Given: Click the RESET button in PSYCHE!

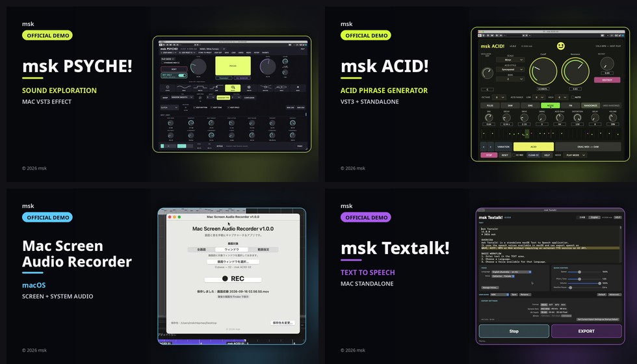Looking at the screenshot, I should [174, 70].
